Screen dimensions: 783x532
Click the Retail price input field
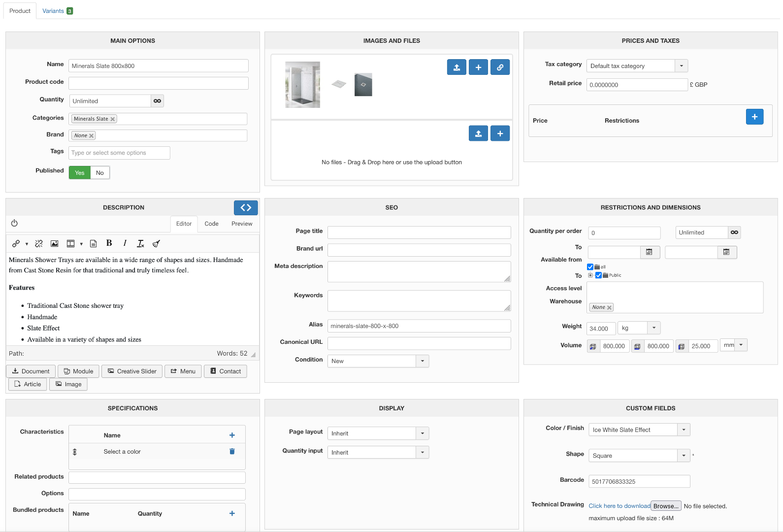(x=636, y=85)
